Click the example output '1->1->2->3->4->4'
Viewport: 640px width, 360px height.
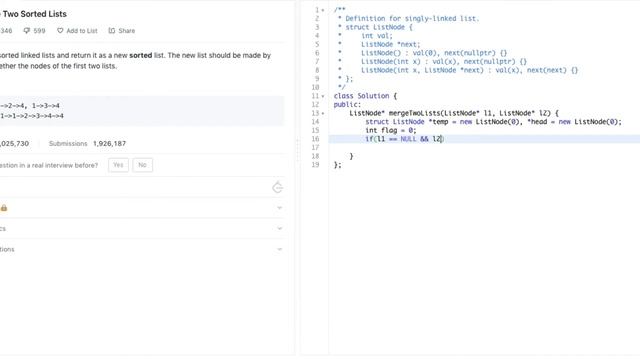point(32,116)
